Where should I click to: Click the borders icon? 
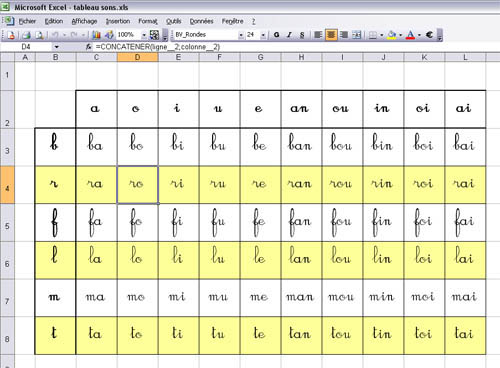[373, 35]
